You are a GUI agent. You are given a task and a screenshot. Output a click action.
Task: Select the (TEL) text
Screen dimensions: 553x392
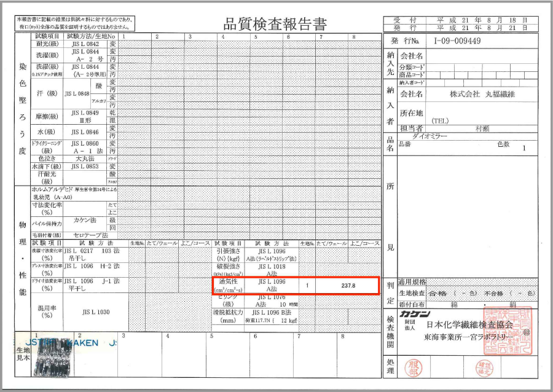pos(440,121)
